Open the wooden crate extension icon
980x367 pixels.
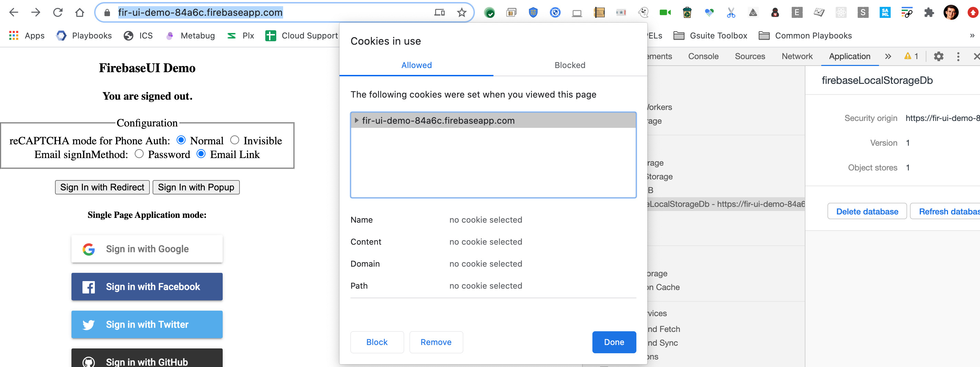coord(599,13)
